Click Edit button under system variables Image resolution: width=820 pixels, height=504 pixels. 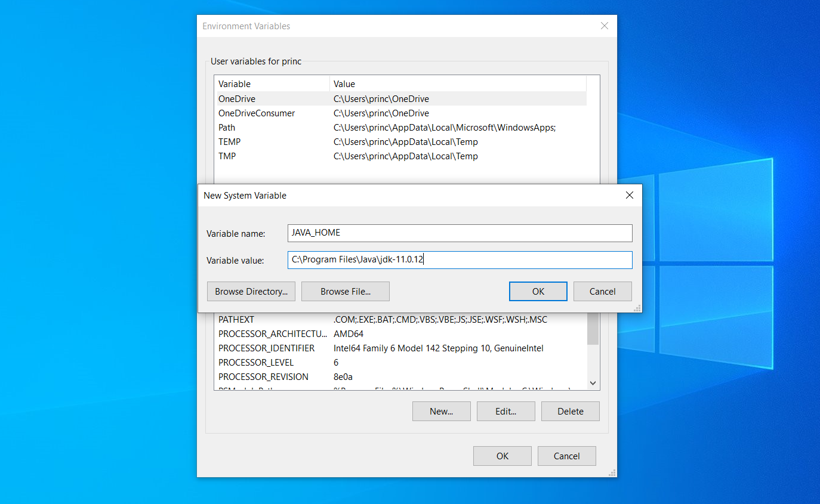[506, 412]
